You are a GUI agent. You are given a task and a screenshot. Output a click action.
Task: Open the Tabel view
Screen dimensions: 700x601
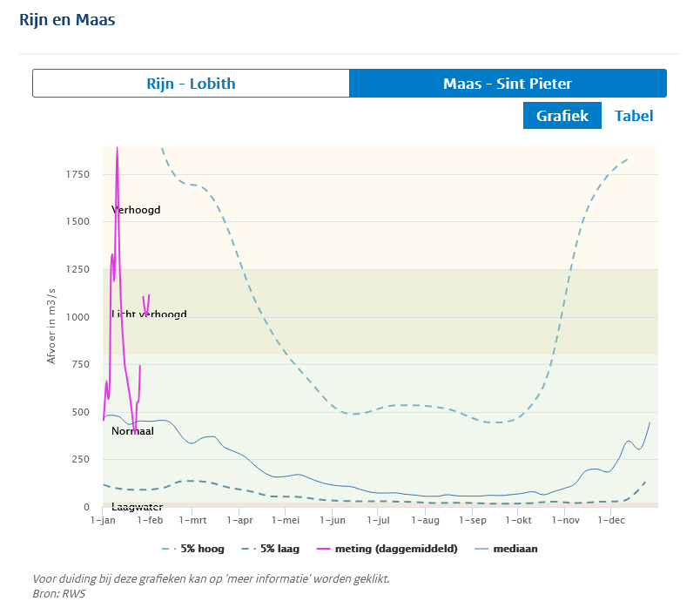tap(634, 116)
